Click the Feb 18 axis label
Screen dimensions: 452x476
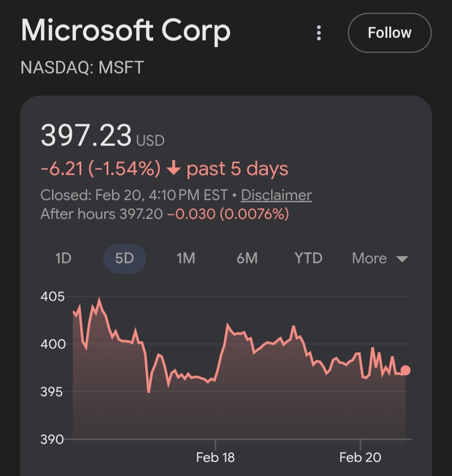215,457
